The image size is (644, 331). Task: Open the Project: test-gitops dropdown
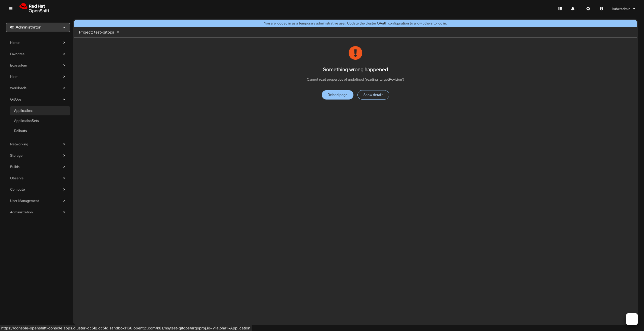point(99,32)
